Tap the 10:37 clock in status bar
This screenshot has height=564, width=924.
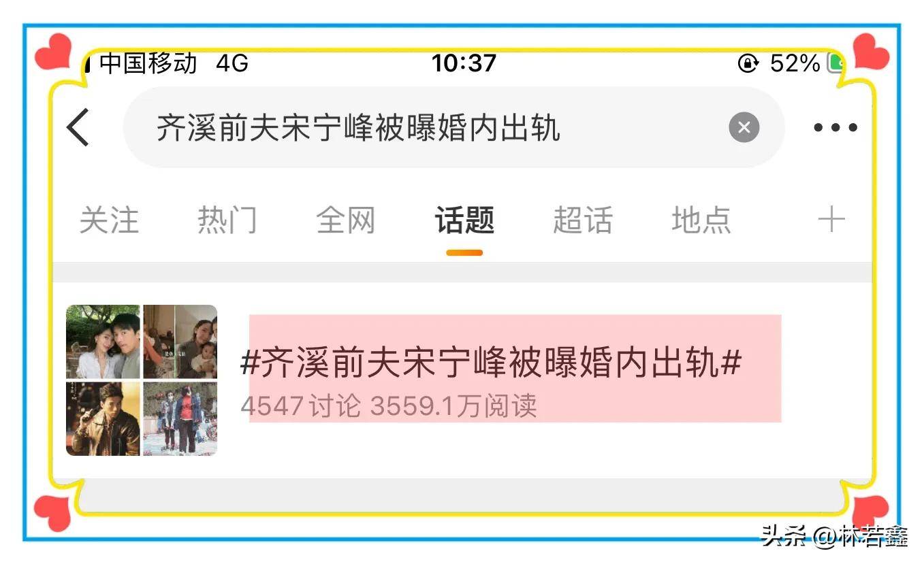(x=464, y=63)
